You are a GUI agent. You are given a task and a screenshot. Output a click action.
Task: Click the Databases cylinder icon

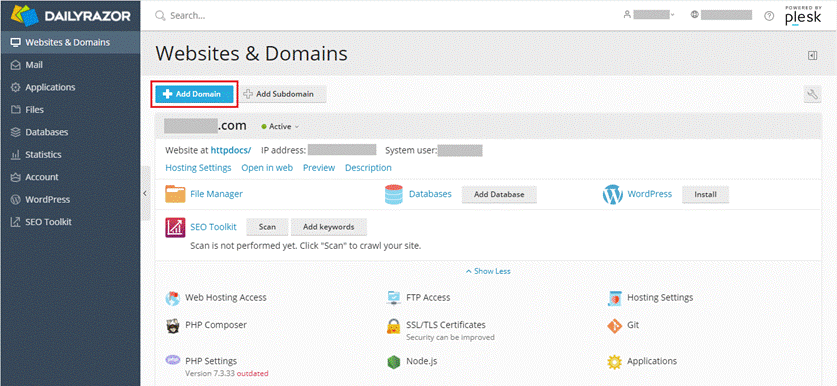[393, 194]
